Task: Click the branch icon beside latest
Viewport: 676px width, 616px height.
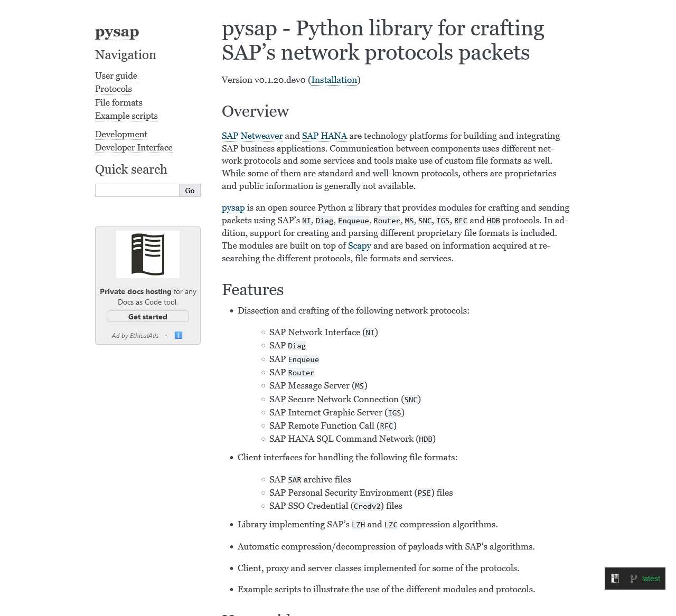Action: tap(633, 579)
